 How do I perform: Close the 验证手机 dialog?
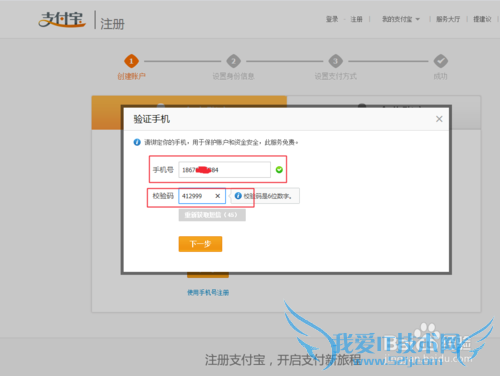click(x=439, y=119)
